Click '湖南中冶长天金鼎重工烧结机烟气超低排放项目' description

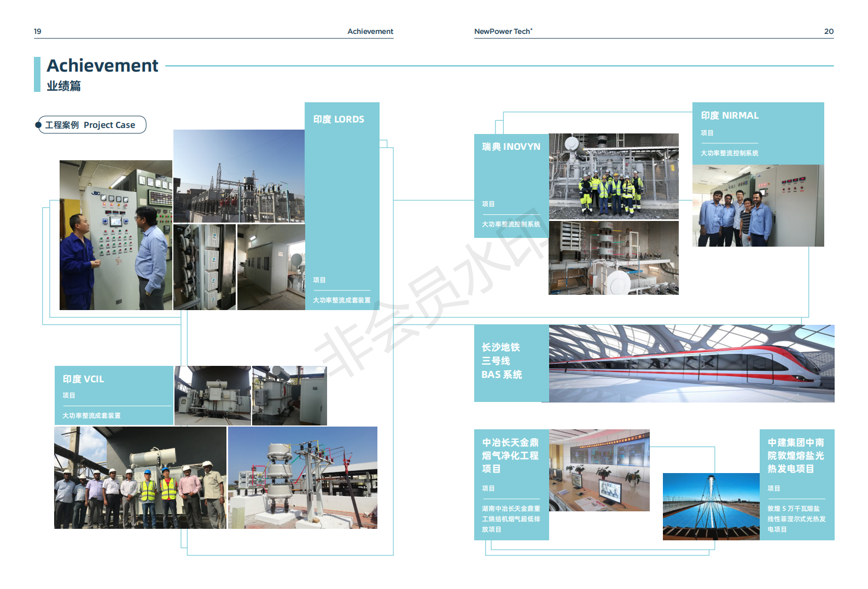tap(511, 519)
